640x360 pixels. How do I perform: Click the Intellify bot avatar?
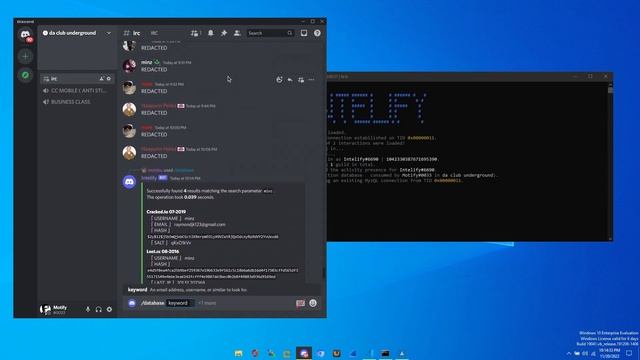point(129,182)
